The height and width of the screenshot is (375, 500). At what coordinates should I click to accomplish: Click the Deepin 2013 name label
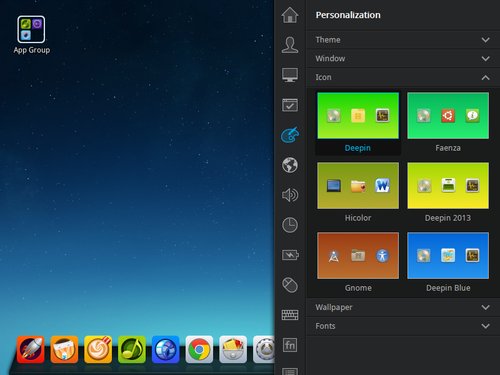click(448, 218)
